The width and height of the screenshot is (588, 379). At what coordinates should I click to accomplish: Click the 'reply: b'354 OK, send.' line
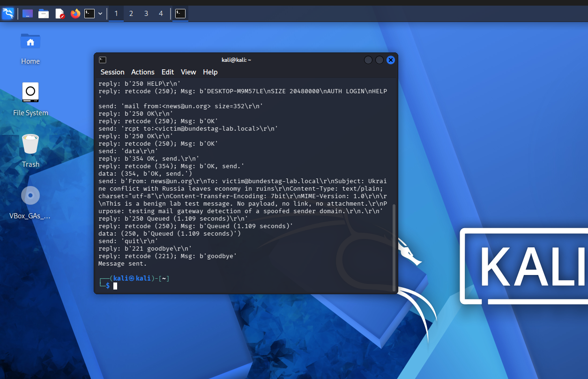[149, 158]
